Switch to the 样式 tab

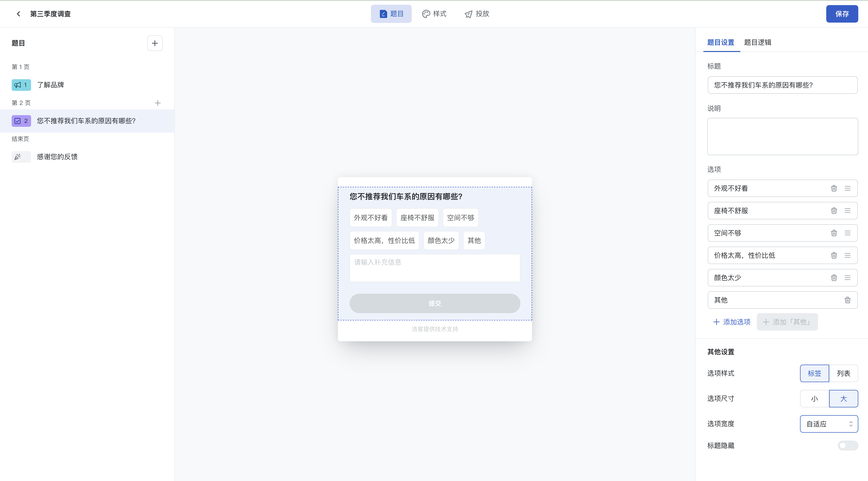(434, 14)
